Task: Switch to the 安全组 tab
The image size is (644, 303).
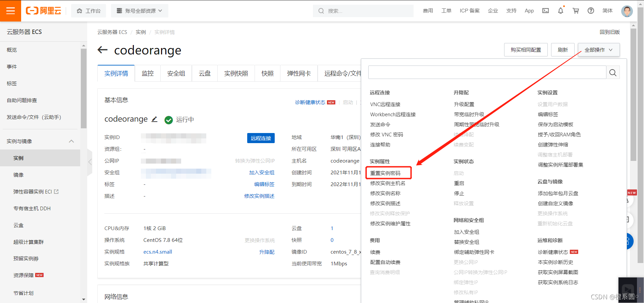Action: (x=176, y=73)
